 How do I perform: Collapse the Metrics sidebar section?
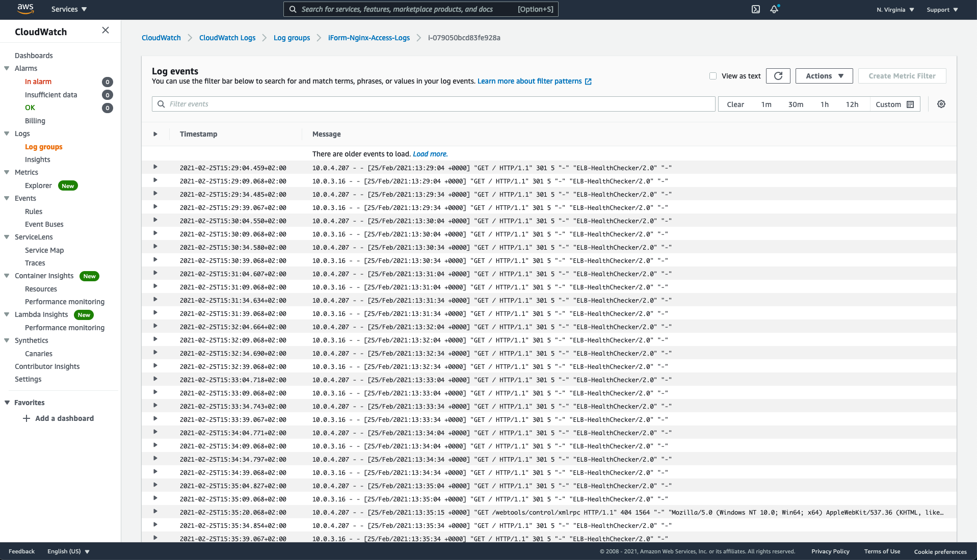pos(7,172)
